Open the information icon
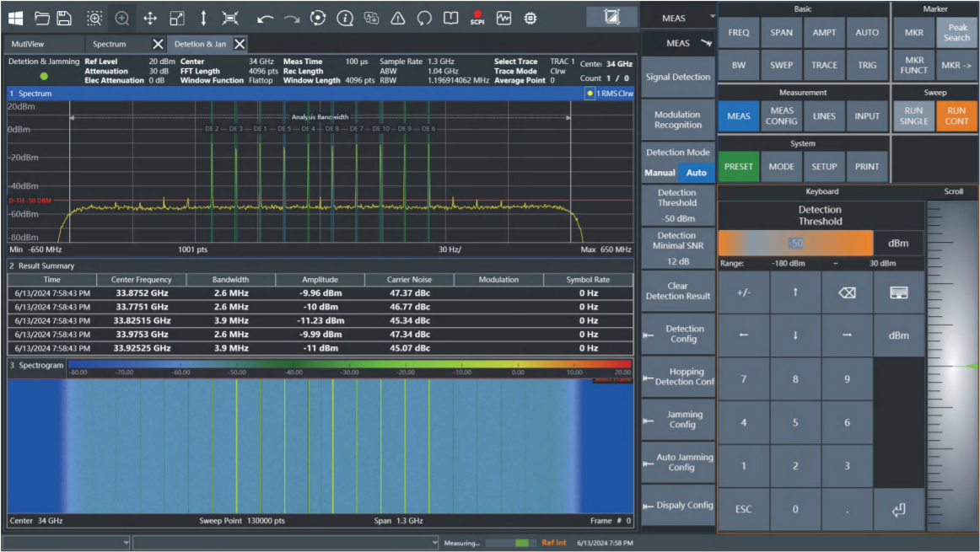 click(x=345, y=18)
